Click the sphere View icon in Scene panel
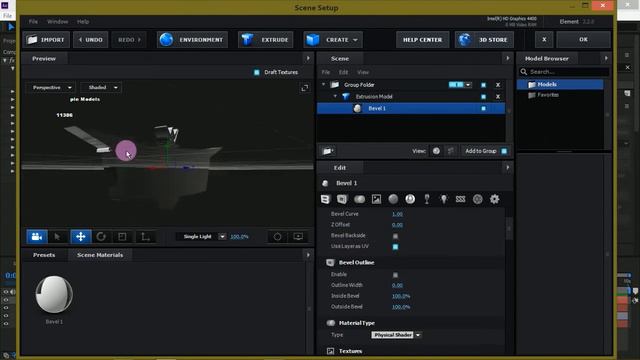The width and height of the screenshot is (640, 360). click(x=436, y=151)
